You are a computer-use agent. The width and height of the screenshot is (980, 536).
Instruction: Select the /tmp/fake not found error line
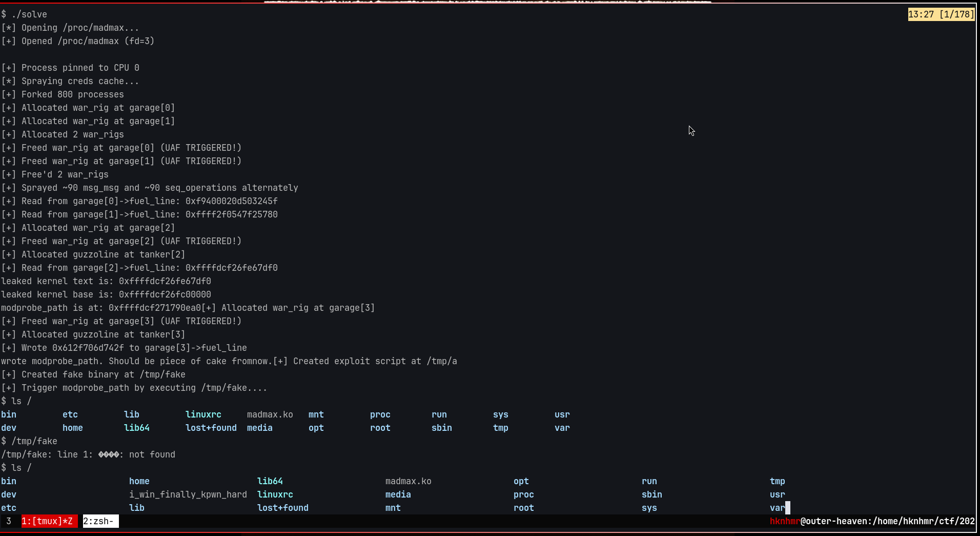(x=88, y=454)
